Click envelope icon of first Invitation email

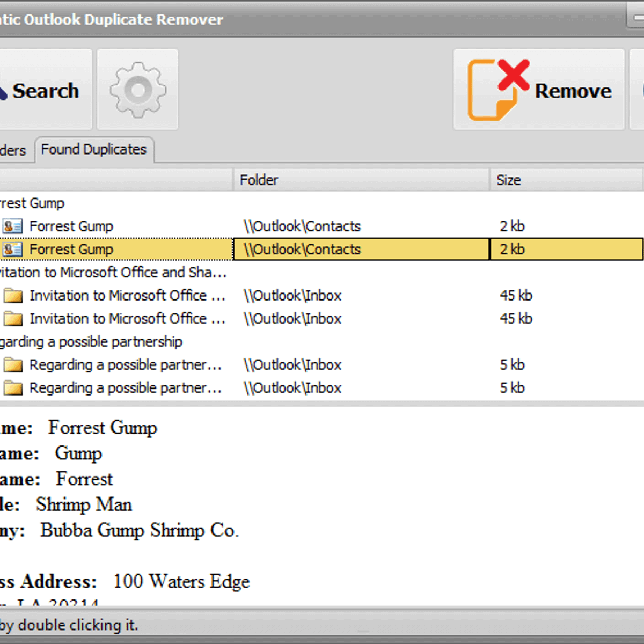pos(13,296)
